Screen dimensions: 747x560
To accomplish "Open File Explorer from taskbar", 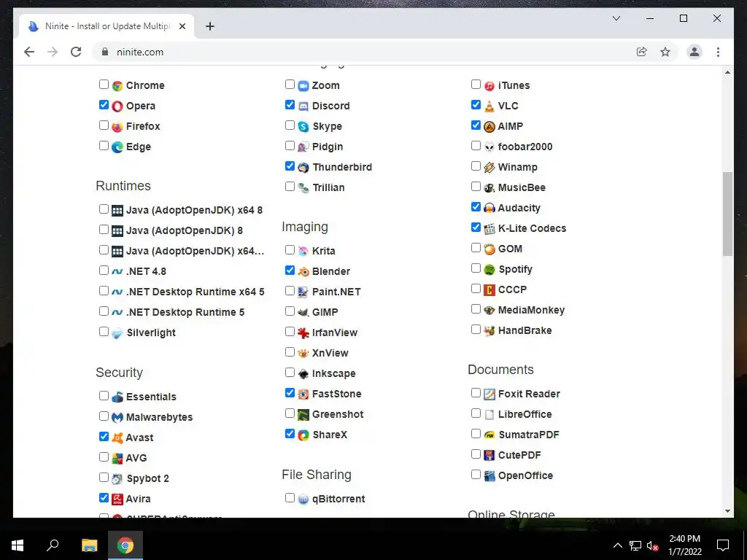I will click(x=89, y=545).
